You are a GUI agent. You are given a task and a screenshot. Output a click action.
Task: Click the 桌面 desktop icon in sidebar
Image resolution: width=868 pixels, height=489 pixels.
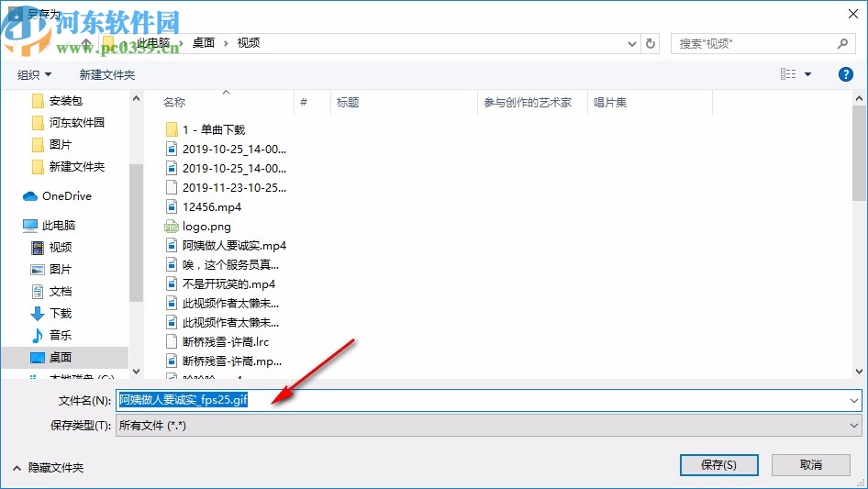coord(37,358)
